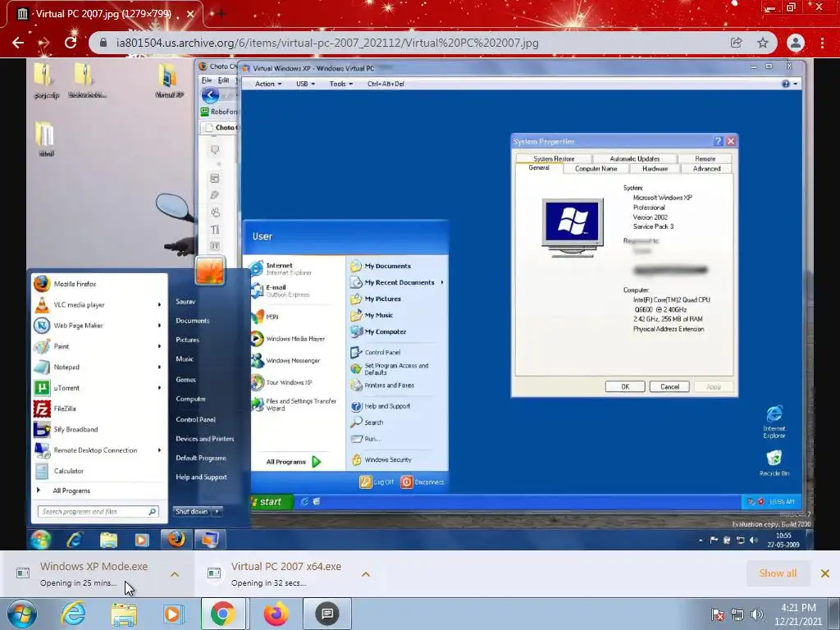
Task: Open the Tools menu in Windows Virtual PC
Action: 340,84
